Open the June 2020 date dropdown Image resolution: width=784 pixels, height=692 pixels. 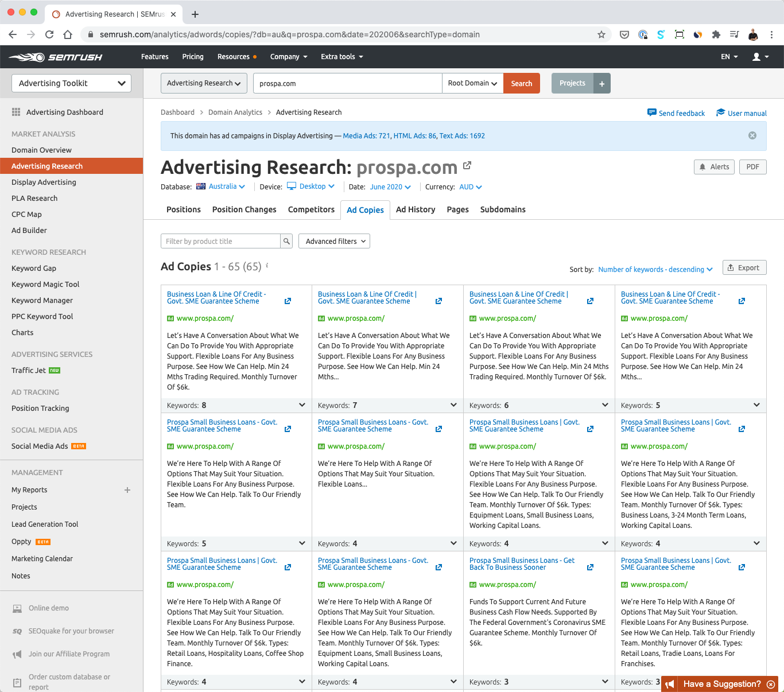pyautogui.click(x=390, y=187)
